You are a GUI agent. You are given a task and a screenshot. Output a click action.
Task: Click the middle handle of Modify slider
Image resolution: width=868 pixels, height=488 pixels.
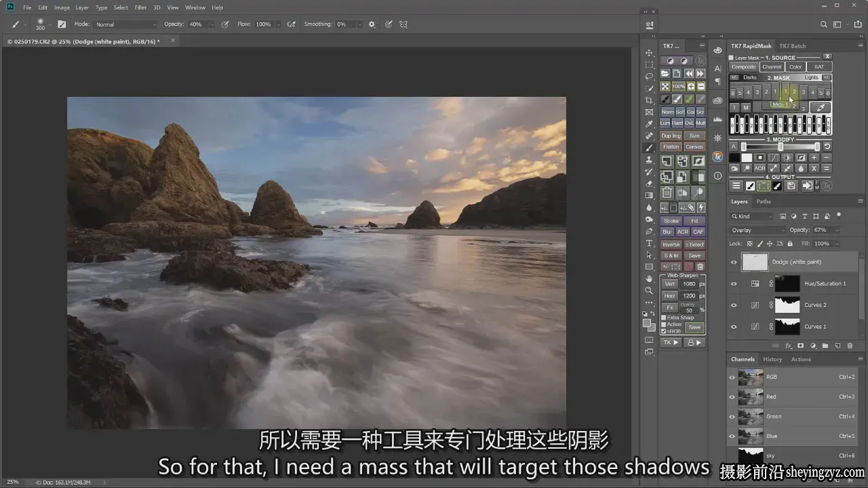click(781, 146)
